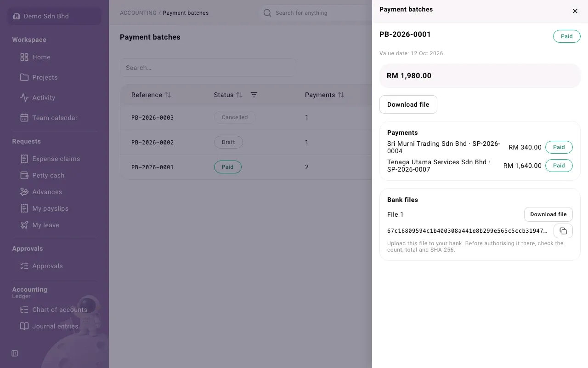Click the Activity pulse icon

[24, 98]
